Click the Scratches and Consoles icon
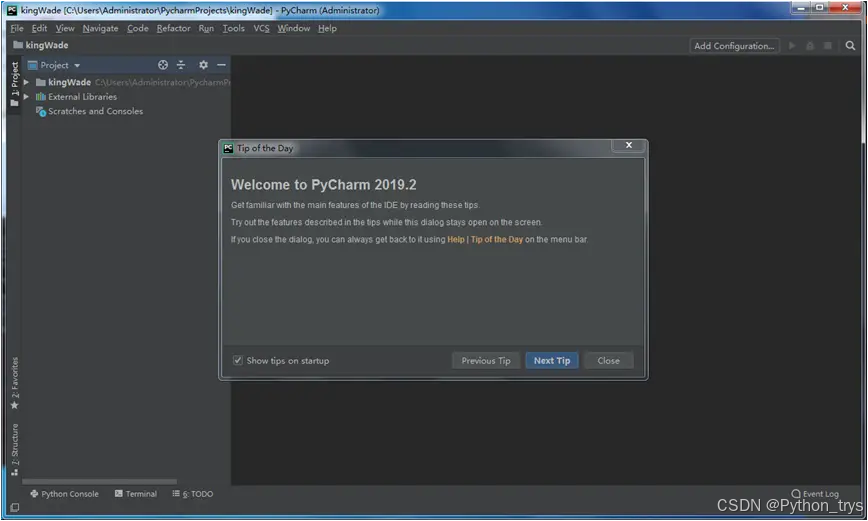Image resolution: width=868 pixels, height=521 pixels. (x=40, y=111)
